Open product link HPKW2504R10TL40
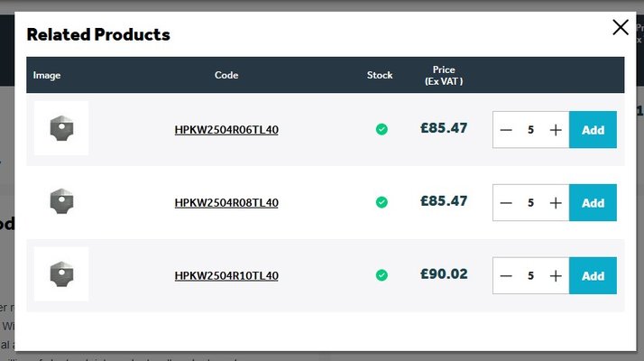 click(x=226, y=275)
